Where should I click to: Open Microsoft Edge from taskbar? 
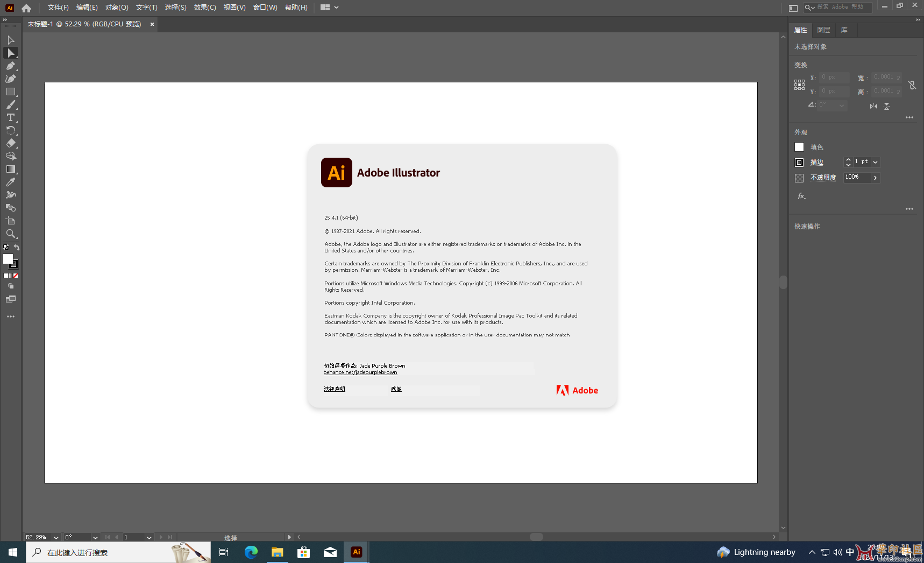tap(251, 552)
